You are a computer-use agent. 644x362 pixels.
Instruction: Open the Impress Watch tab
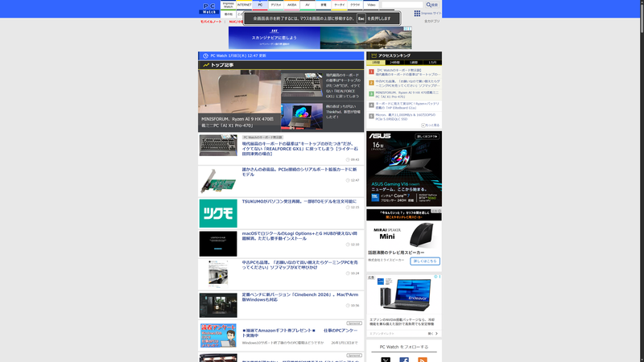[x=229, y=5]
